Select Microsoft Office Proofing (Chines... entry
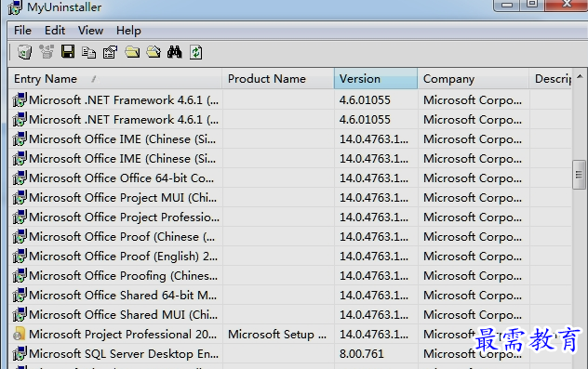The image size is (588, 369). (x=124, y=275)
